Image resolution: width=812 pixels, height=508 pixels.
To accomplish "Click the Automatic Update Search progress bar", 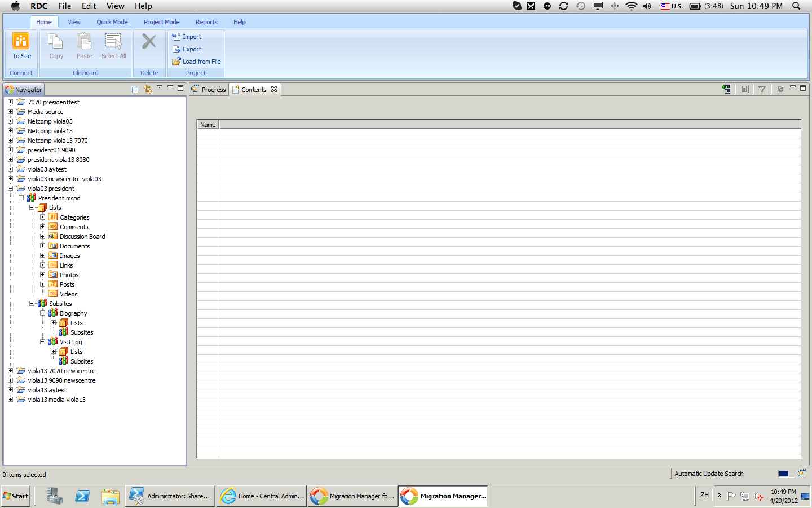I will pyautogui.click(x=786, y=474).
